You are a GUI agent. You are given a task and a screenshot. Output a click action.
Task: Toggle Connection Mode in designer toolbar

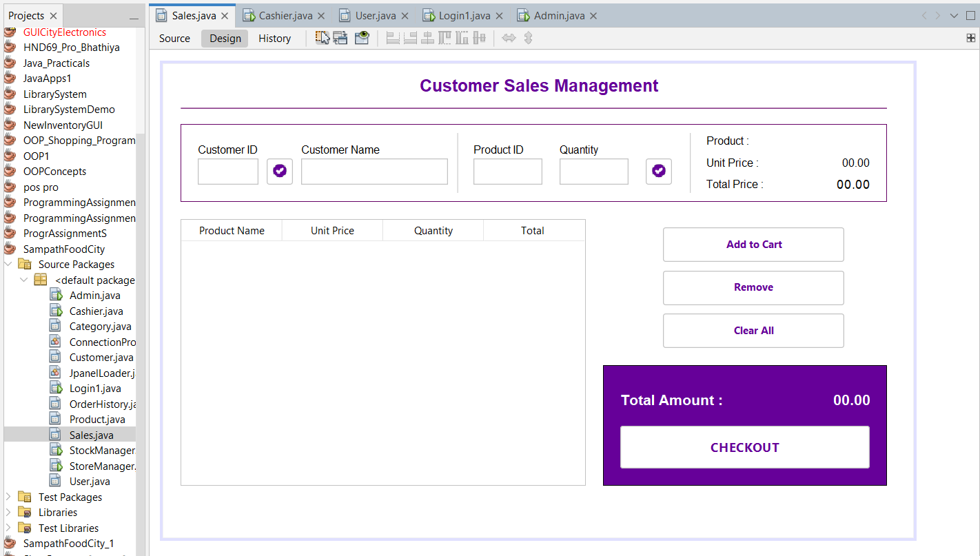[340, 38]
